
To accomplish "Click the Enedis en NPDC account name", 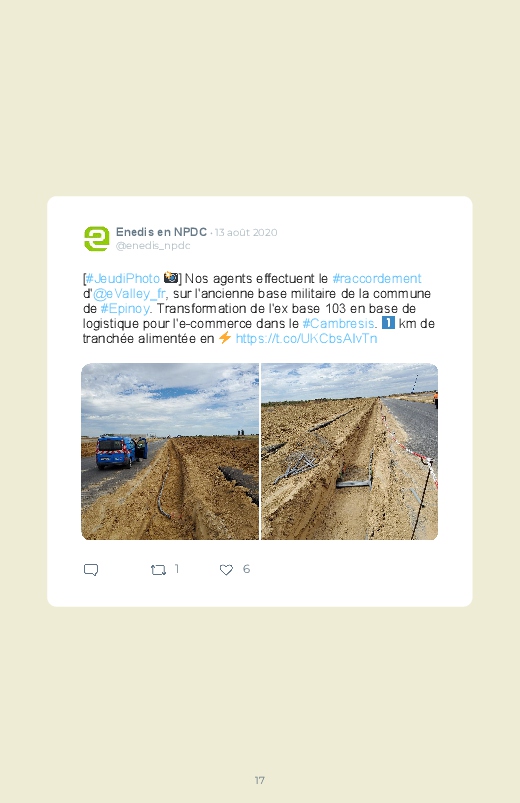I will point(161,232).
